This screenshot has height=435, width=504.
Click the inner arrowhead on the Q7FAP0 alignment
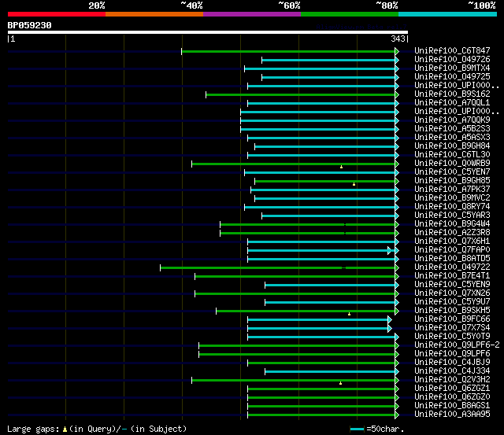click(389, 250)
